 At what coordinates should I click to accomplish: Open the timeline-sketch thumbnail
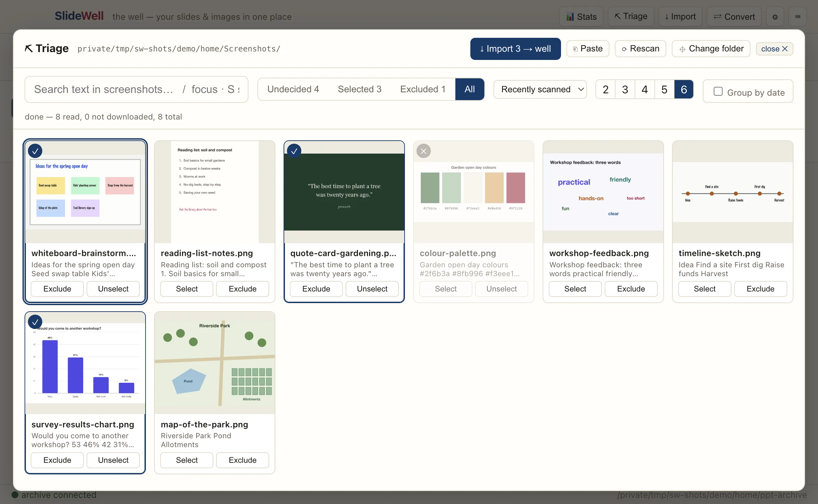(x=733, y=192)
